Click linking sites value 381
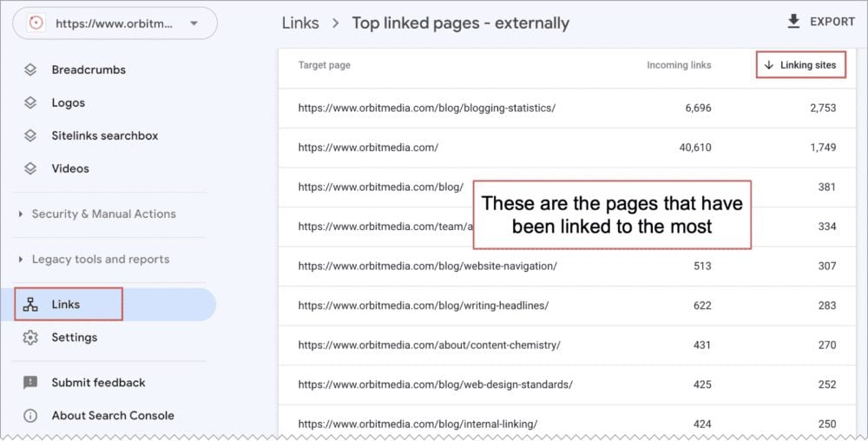The width and height of the screenshot is (868, 441). coord(827,187)
